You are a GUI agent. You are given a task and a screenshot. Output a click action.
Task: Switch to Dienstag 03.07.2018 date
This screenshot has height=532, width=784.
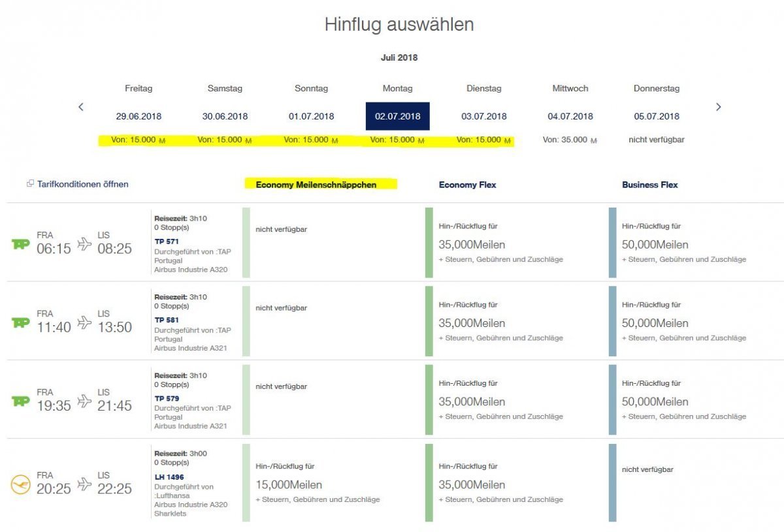tap(483, 116)
